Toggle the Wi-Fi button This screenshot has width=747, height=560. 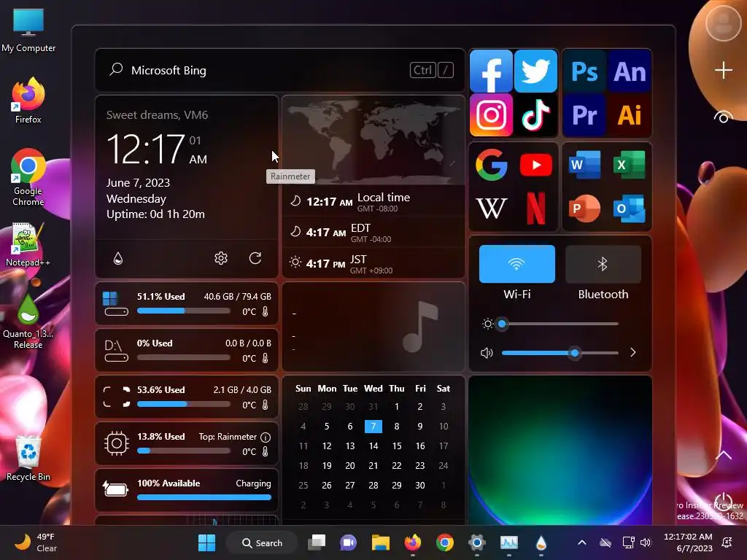point(517,264)
